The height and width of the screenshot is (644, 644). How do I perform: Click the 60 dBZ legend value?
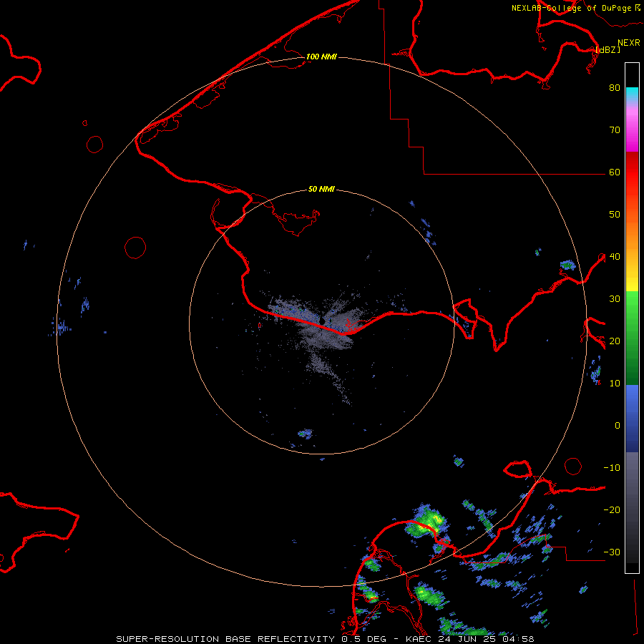[615, 172]
